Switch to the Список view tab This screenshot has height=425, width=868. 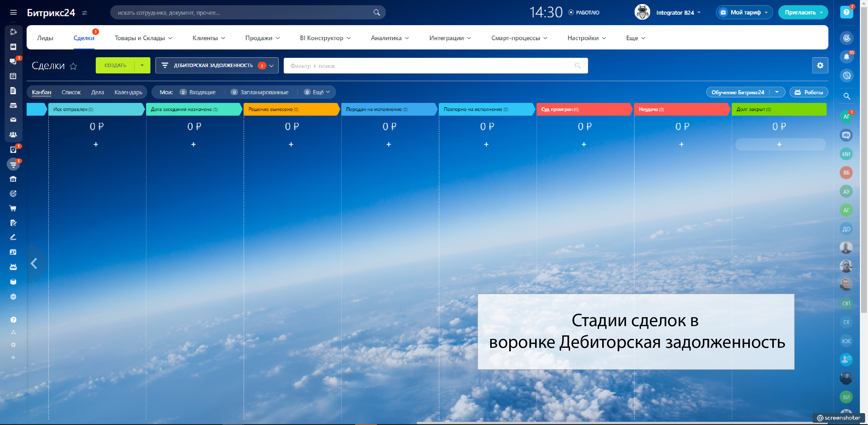71,92
